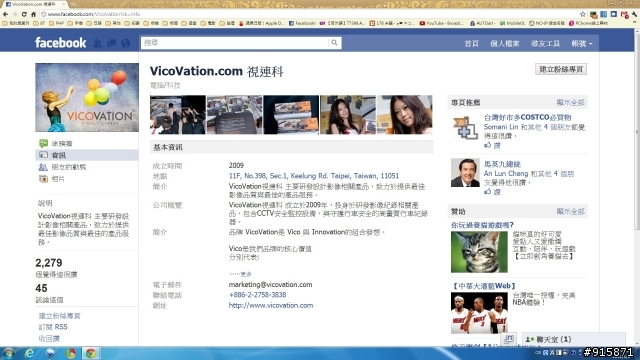This screenshot has width=640, height=360.
Task: Open Chrome wrench settings menu
Action: point(634,14)
